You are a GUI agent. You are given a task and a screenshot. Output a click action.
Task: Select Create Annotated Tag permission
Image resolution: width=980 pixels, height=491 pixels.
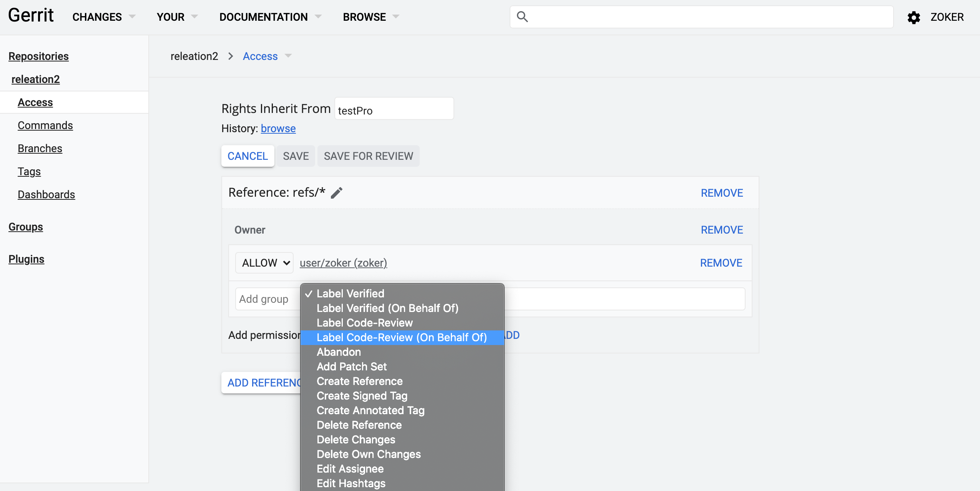402,410
